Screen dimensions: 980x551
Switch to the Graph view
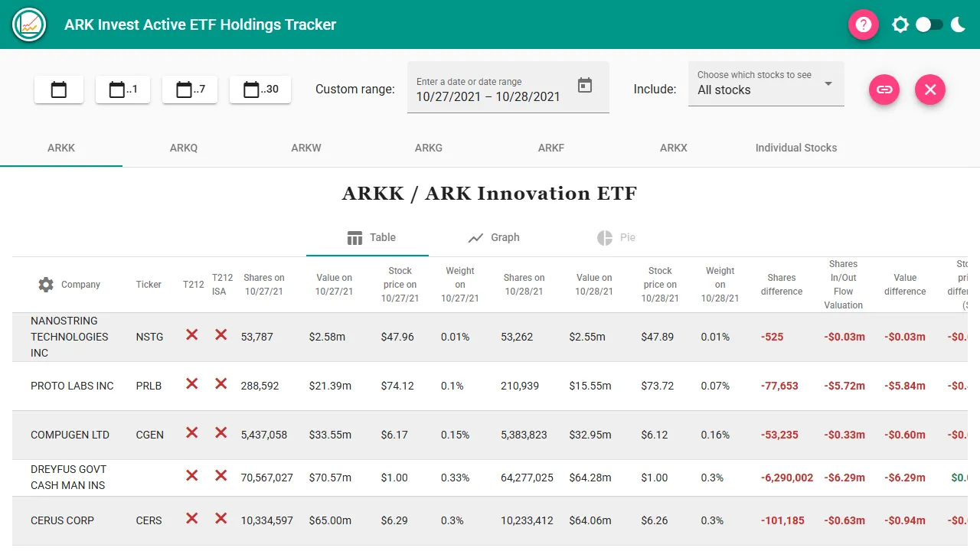point(493,237)
